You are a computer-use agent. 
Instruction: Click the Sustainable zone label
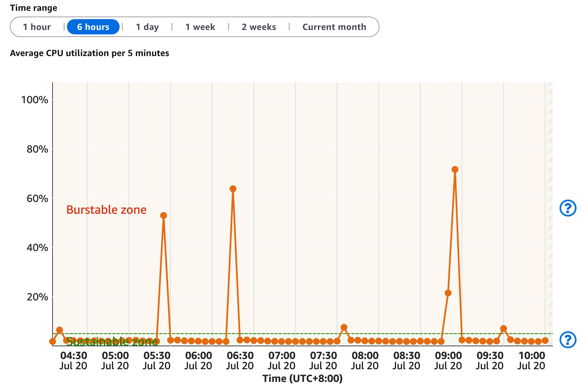click(x=112, y=342)
